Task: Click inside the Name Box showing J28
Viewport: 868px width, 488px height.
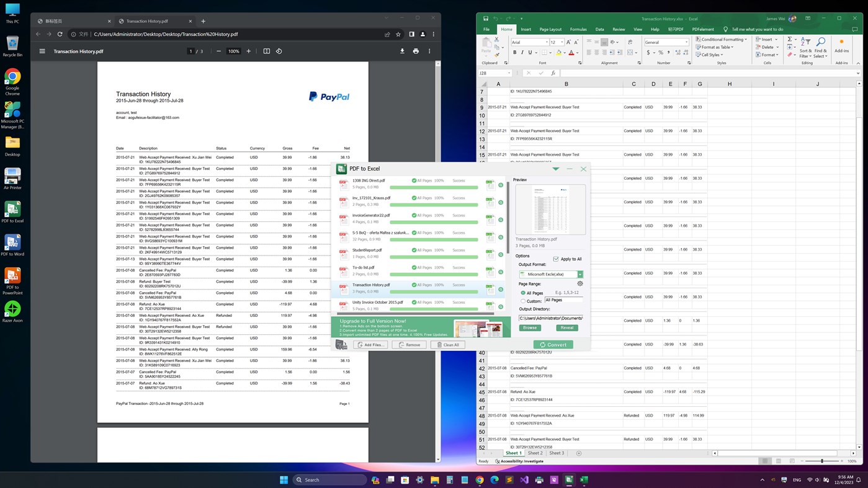Action: (490, 73)
